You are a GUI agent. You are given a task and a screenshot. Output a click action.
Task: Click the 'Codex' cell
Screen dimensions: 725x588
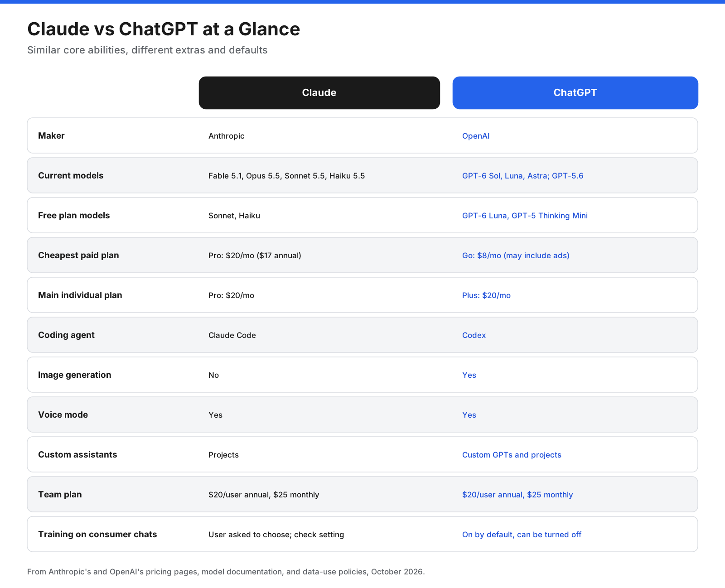(x=474, y=335)
